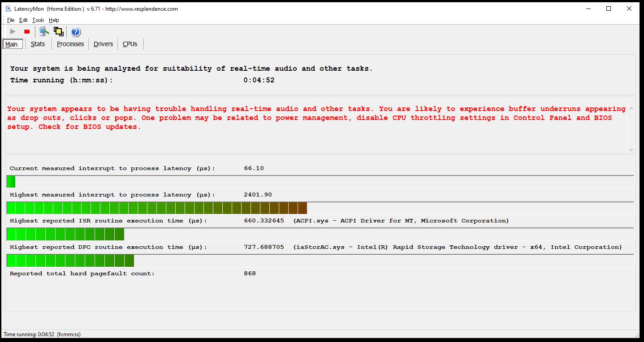
Task: Stop monitoring with the red stop button
Action: (27, 31)
